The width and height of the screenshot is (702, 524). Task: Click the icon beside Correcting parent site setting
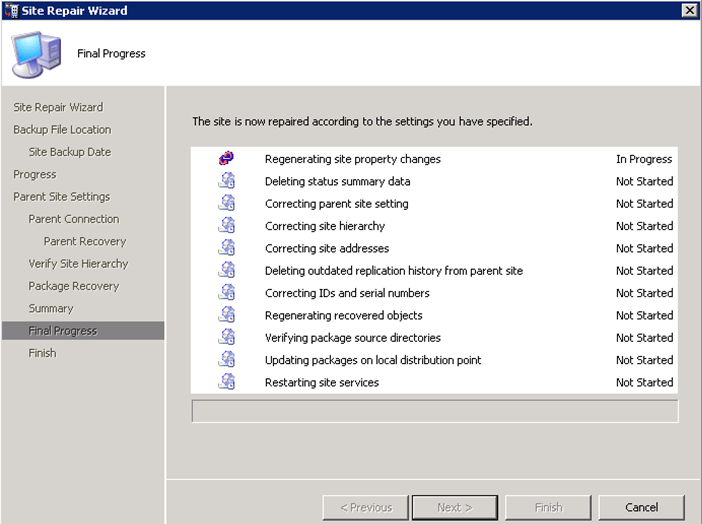click(227, 203)
